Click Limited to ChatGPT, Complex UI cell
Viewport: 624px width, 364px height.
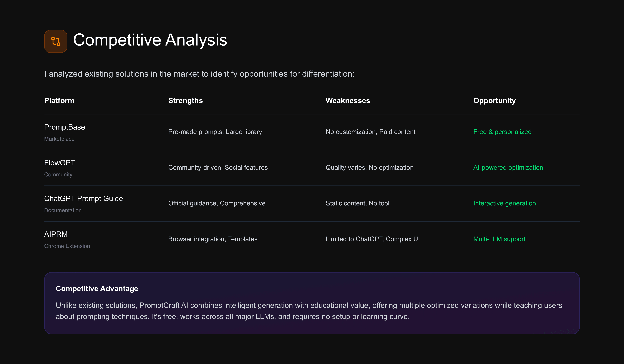(372, 239)
